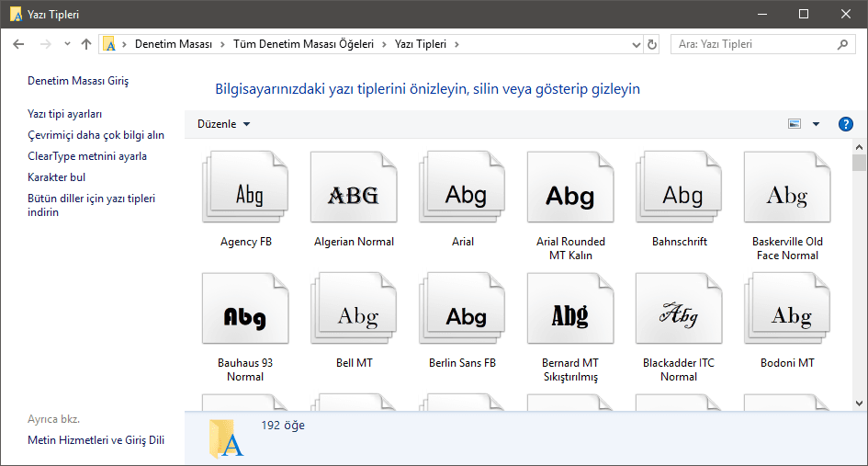Click the change view icon
This screenshot has width=868, height=466.
coord(795,124)
